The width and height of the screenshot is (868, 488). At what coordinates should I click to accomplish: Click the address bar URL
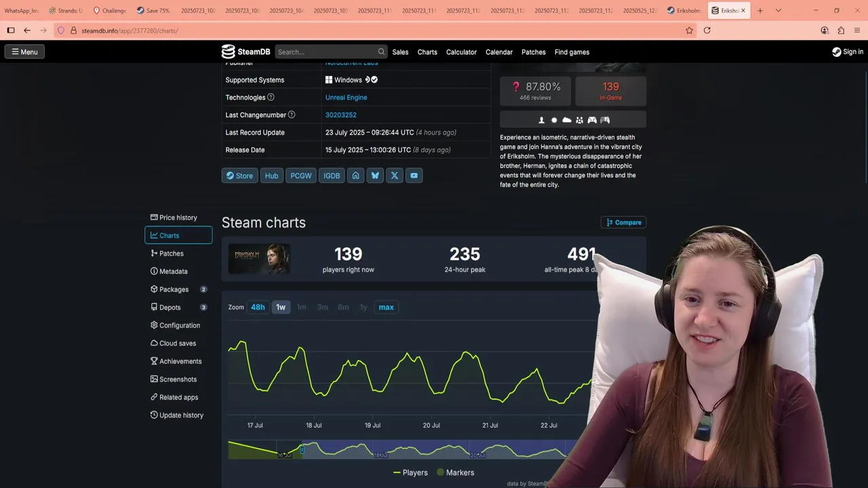[130, 31]
